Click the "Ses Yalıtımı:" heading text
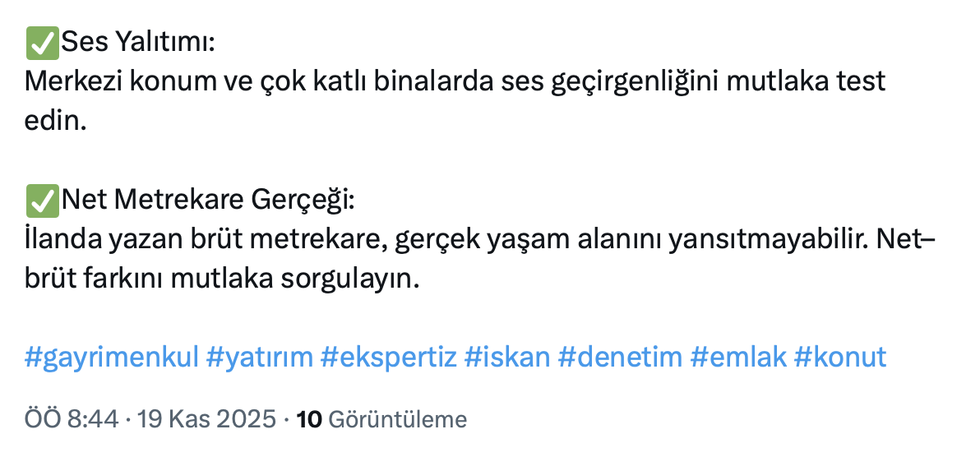The width and height of the screenshot is (980, 457). click(137, 43)
